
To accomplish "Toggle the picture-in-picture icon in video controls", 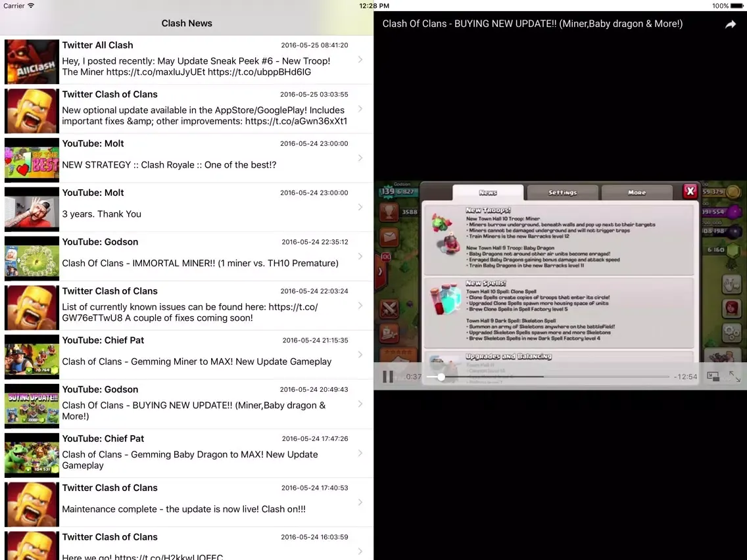I will pos(713,376).
